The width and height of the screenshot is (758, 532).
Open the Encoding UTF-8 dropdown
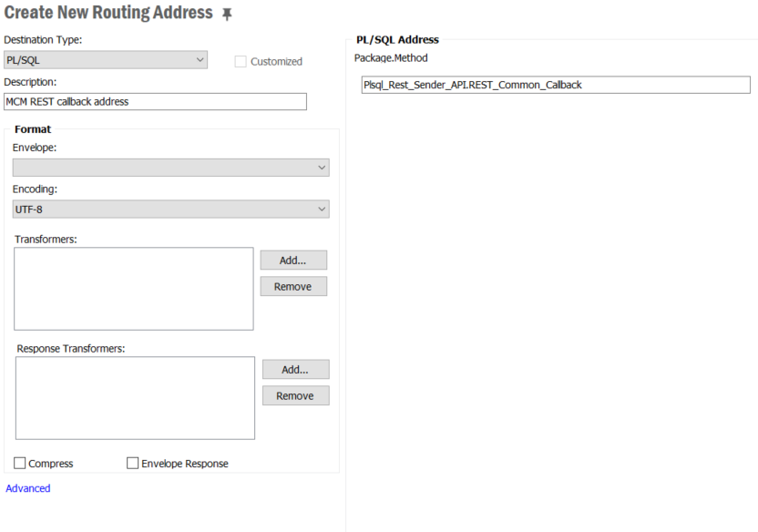[x=171, y=210]
